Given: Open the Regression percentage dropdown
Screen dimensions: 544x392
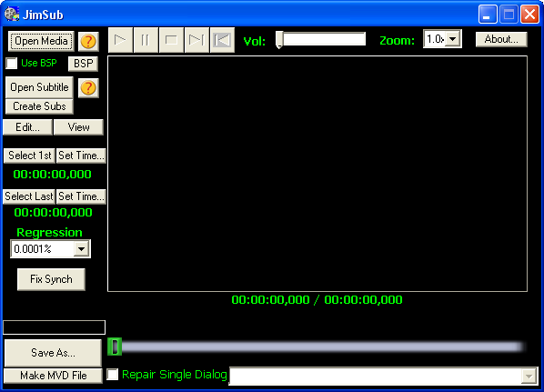Looking at the screenshot, I should pyautogui.click(x=82, y=248).
